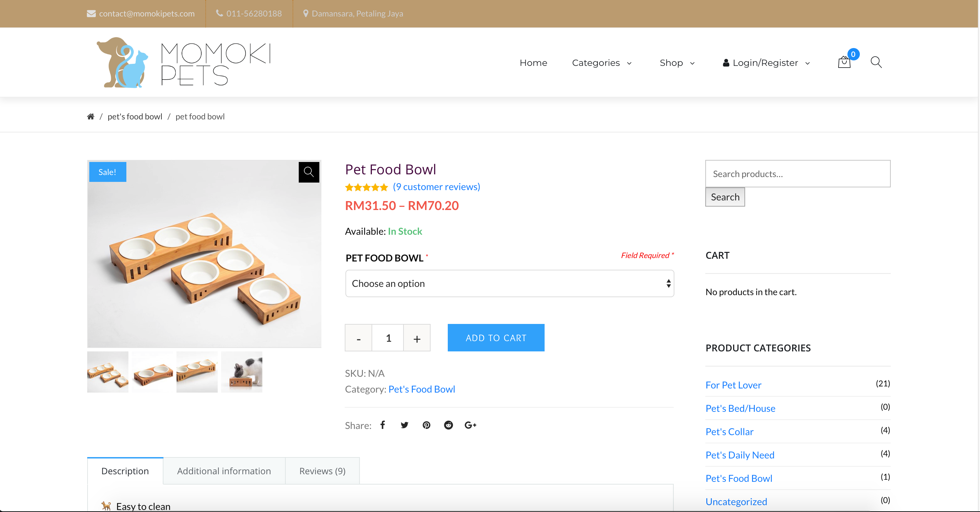
Task: Zoom the product image with magnifier icon
Action: pyautogui.click(x=309, y=172)
